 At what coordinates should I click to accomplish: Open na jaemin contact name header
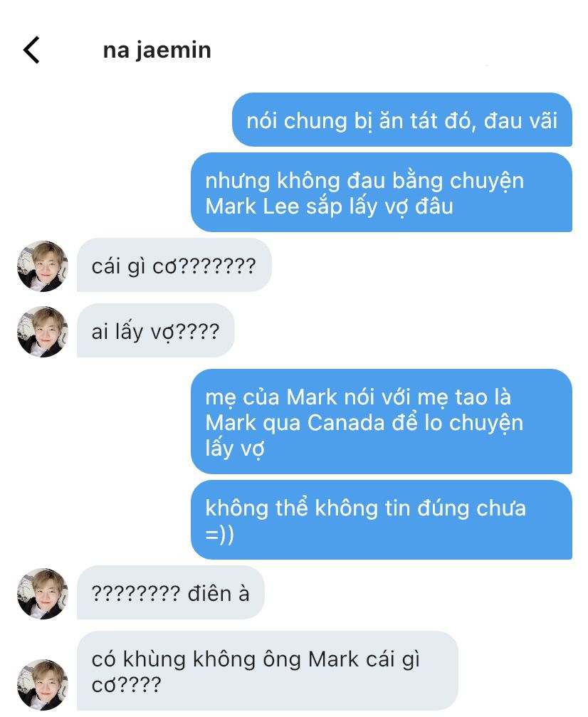[157, 51]
